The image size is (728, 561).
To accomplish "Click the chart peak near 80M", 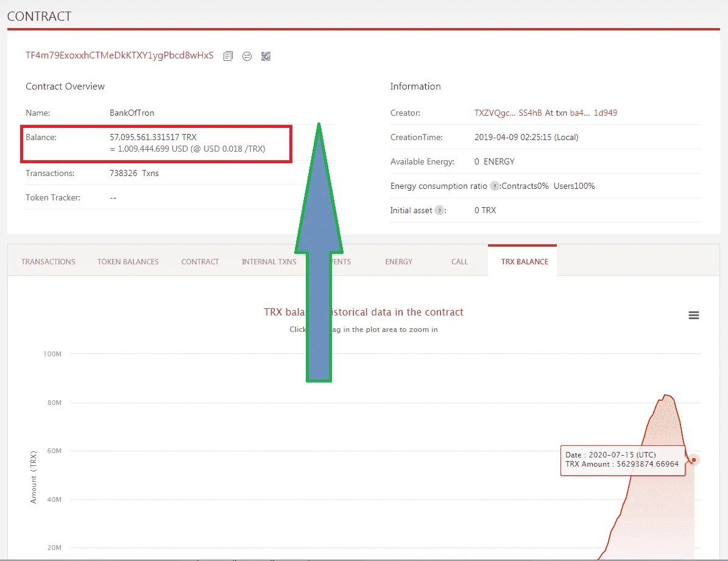I will (666, 395).
